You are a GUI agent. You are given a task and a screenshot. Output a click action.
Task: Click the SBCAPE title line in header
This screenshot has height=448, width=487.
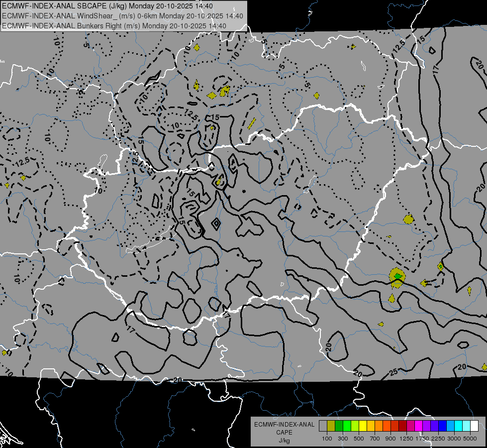click(x=107, y=6)
